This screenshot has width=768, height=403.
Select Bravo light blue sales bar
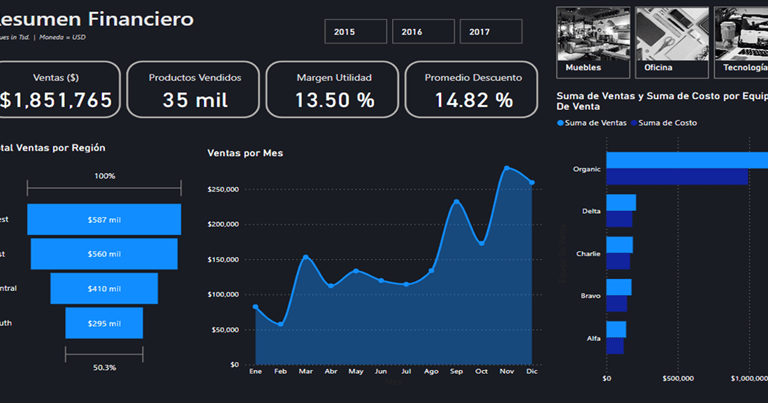pos(619,287)
